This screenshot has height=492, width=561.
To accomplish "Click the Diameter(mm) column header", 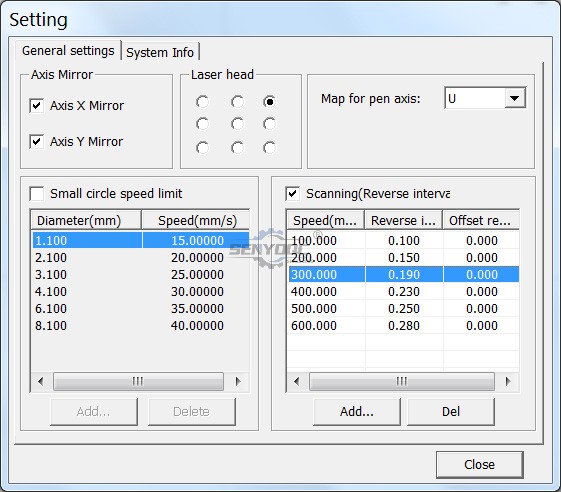I will (86, 220).
